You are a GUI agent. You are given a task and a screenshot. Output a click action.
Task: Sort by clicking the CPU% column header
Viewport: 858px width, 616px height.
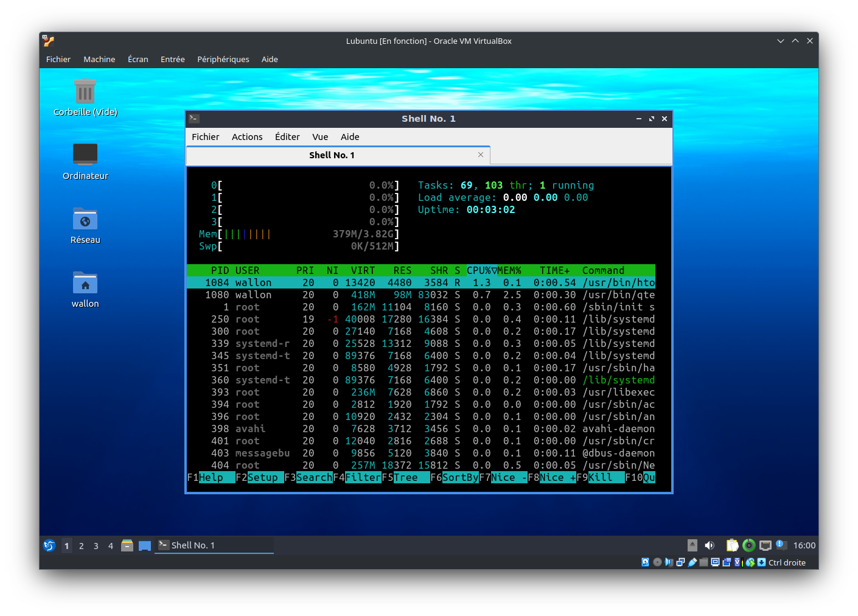click(x=481, y=270)
